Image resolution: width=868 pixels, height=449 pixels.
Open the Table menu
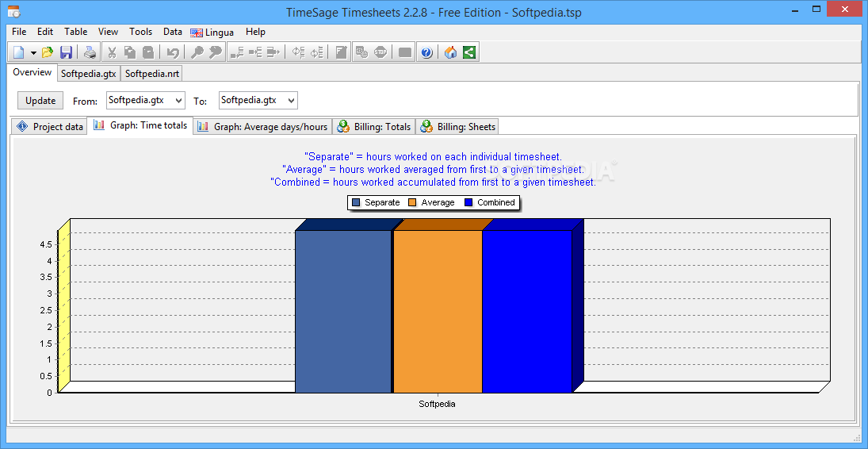(76, 32)
